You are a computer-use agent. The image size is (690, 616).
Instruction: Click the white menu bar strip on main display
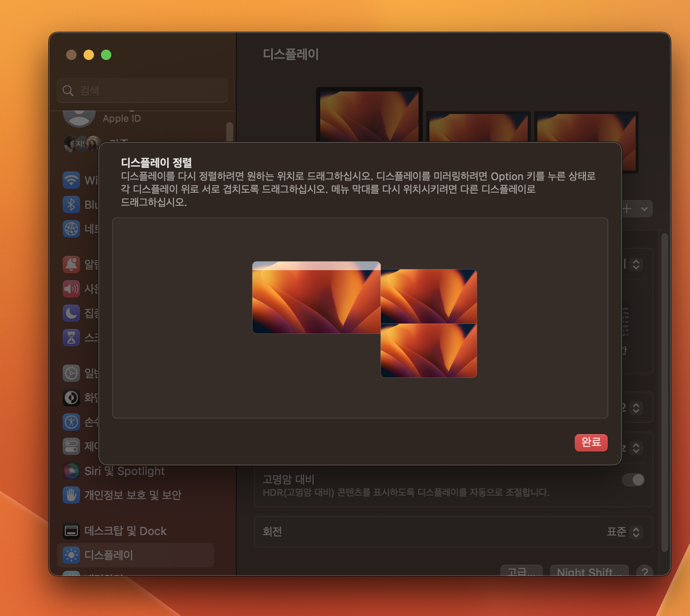(316, 266)
